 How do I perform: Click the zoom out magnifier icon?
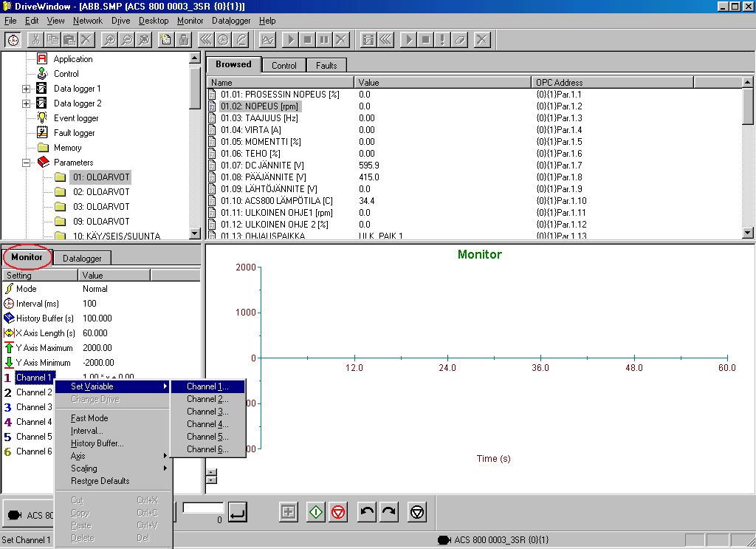[x=127, y=40]
